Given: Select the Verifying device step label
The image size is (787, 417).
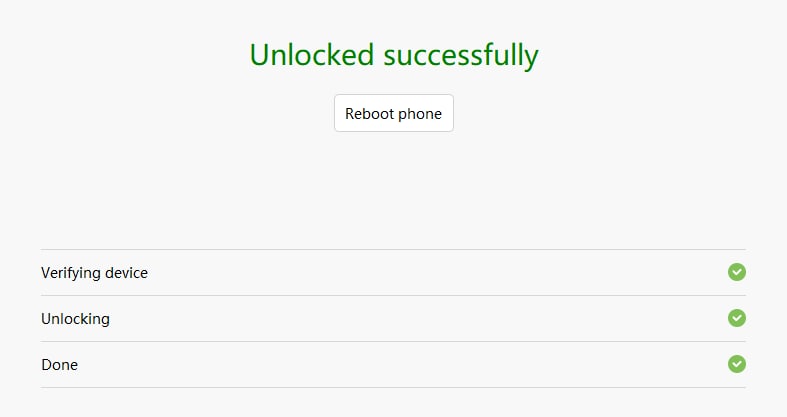Looking at the screenshot, I should pyautogui.click(x=94, y=273).
